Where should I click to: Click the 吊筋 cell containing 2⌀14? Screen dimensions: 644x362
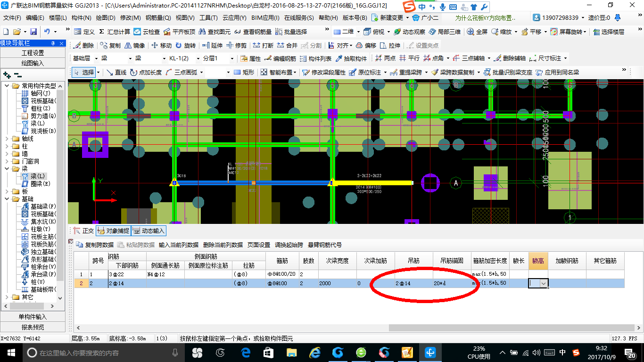click(x=414, y=283)
